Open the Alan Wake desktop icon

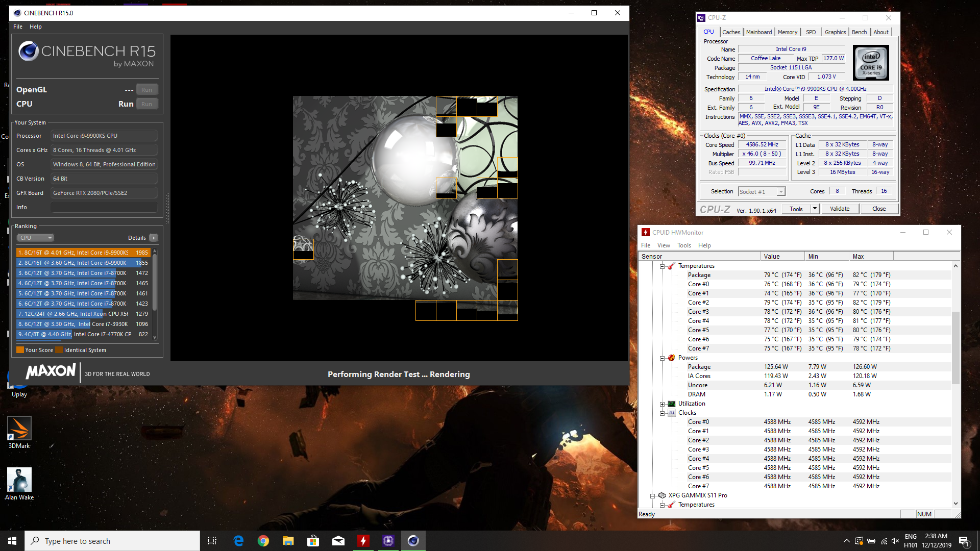pyautogui.click(x=19, y=480)
